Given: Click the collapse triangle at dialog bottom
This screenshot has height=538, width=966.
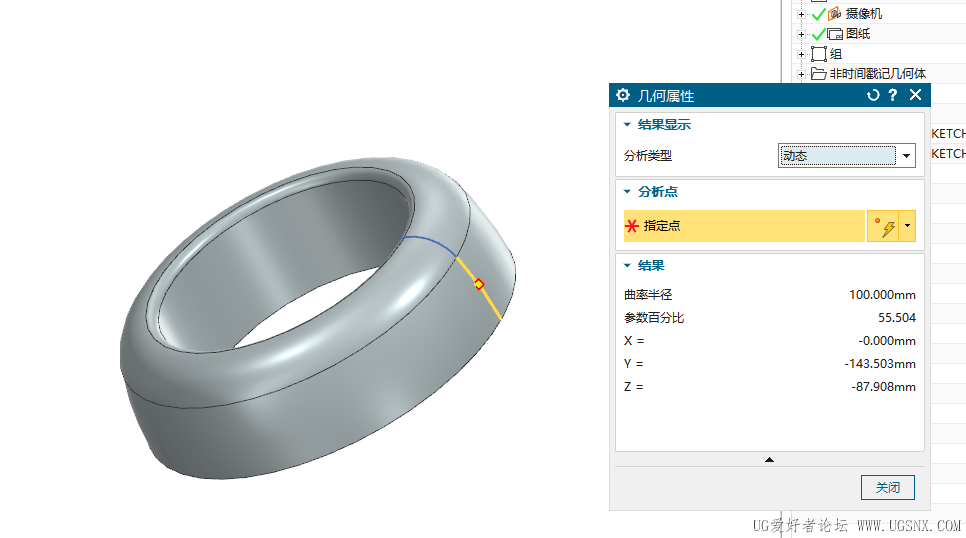Looking at the screenshot, I should [769, 460].
